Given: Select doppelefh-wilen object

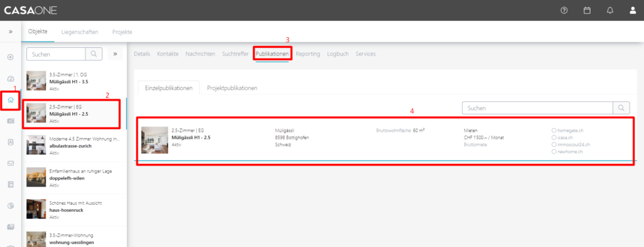Looking at the screenshot, I should coord(74,178).
